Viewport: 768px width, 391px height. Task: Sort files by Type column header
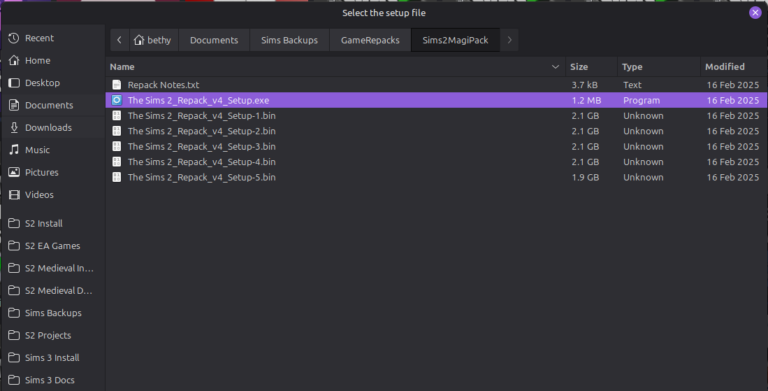(659, 67)
